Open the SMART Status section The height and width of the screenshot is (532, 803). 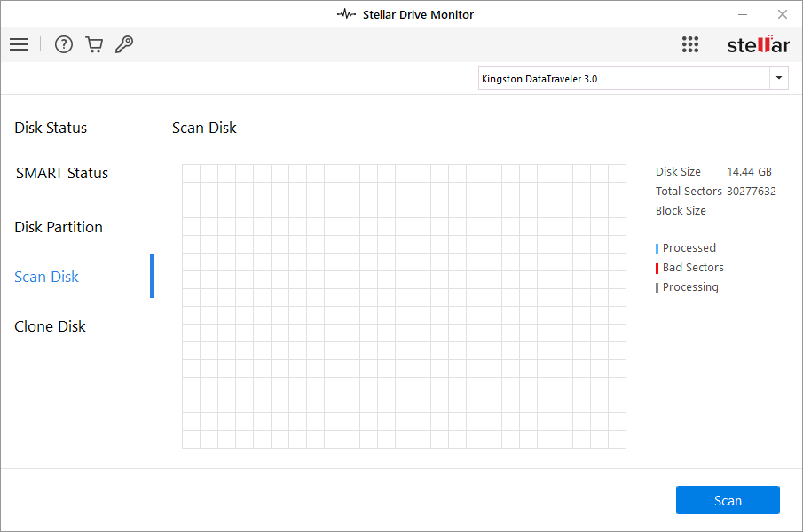(x=62, y=173)
